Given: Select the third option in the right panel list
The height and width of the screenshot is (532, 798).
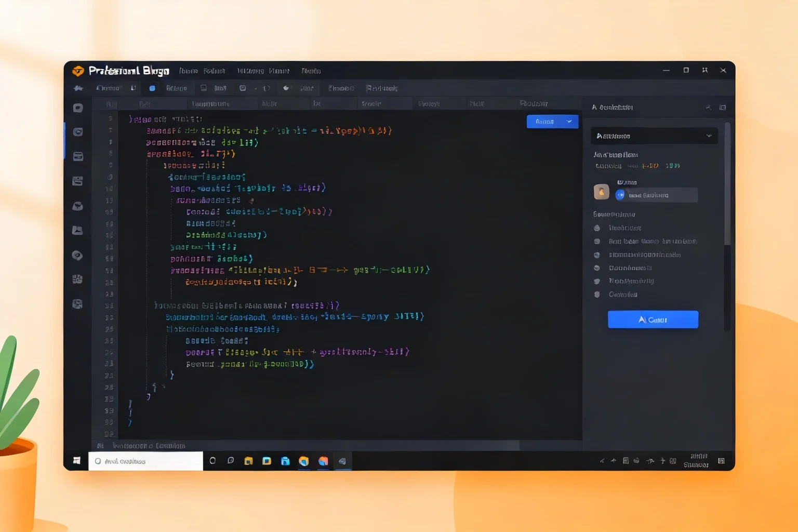Looking at the screenshot, I should point(637,255).
